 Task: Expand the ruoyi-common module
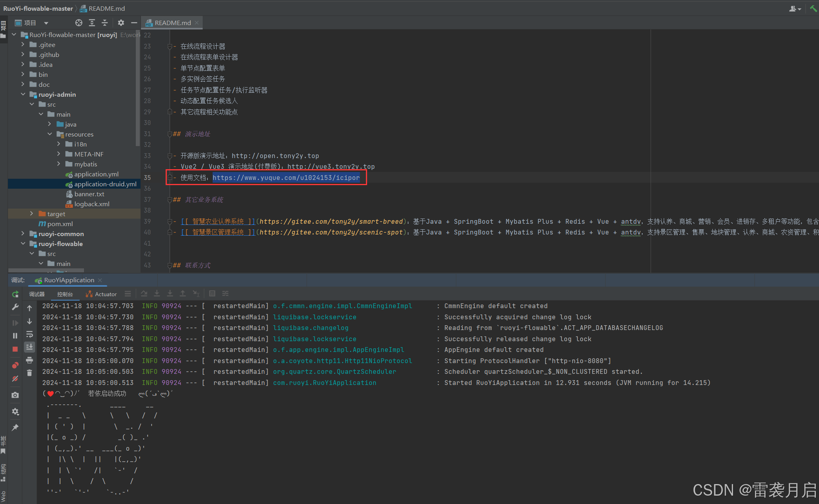pyautogui.click(x=23, y=234)
